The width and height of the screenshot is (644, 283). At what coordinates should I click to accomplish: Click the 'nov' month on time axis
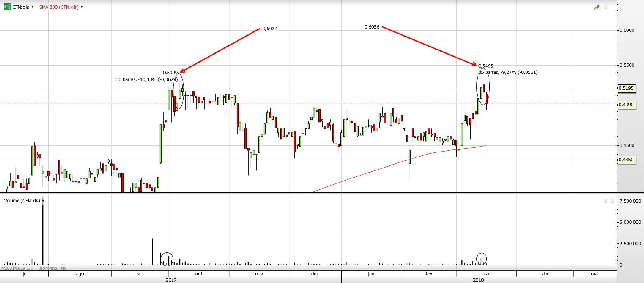coord(259,274)
